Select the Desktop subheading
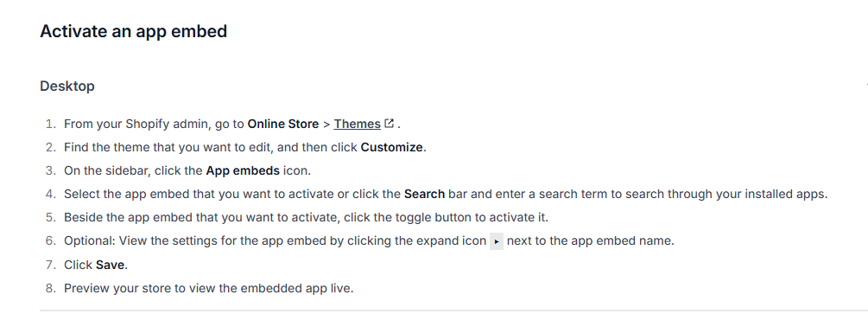The height and width of the screenshot is (314, 868). point(67,86)
